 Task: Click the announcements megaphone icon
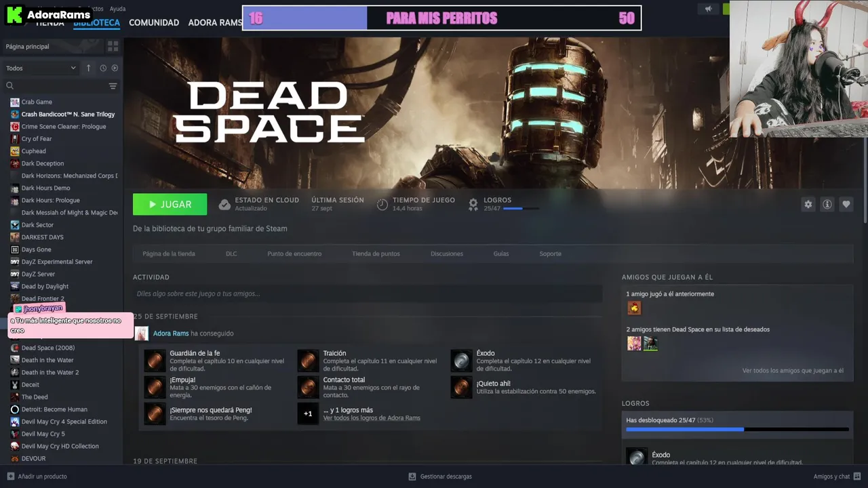click(x=708, y=9)
